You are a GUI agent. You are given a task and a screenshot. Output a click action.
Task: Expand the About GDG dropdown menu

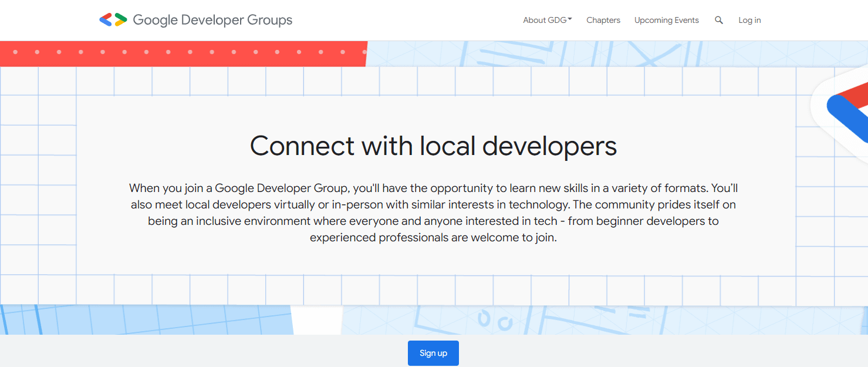point(548,20)
